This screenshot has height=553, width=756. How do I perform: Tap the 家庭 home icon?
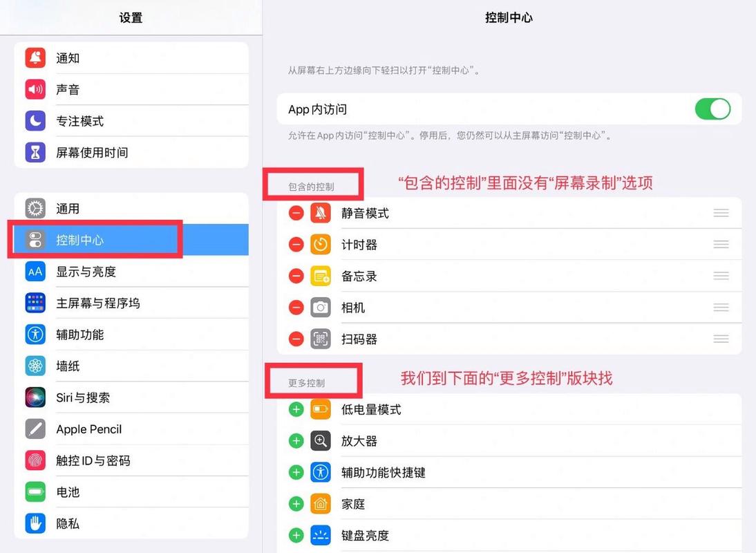click(x=321, y=504)
